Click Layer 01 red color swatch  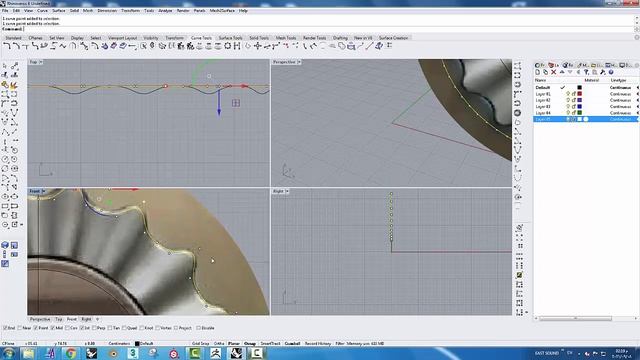580,94
